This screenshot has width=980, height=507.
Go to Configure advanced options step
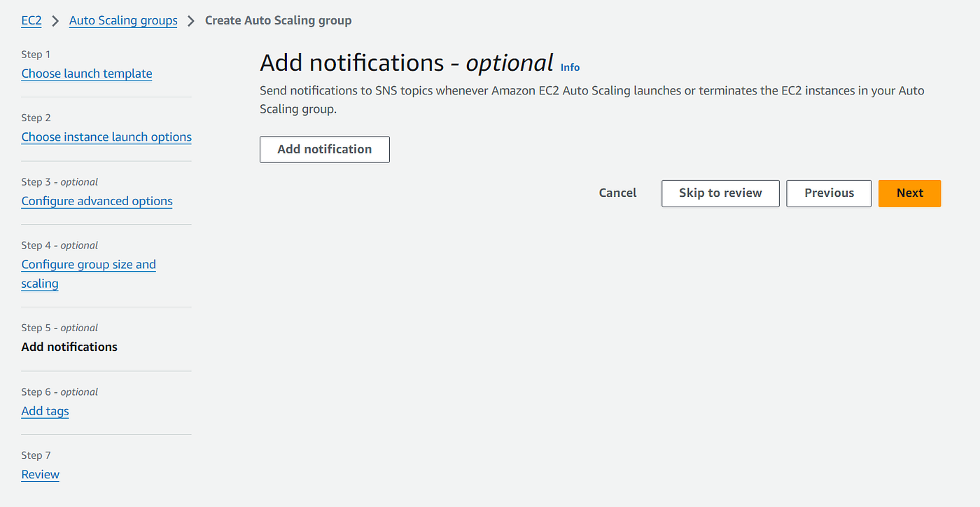97,201
